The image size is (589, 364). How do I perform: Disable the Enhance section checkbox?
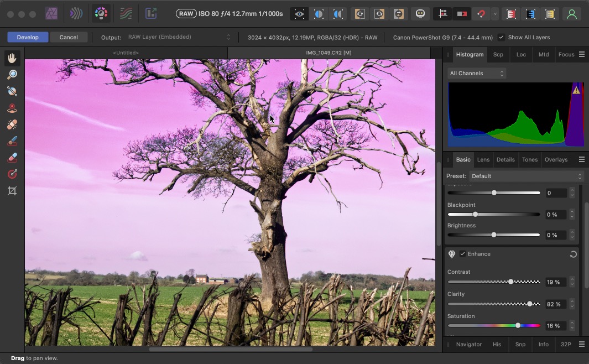(x=462, y=254)
